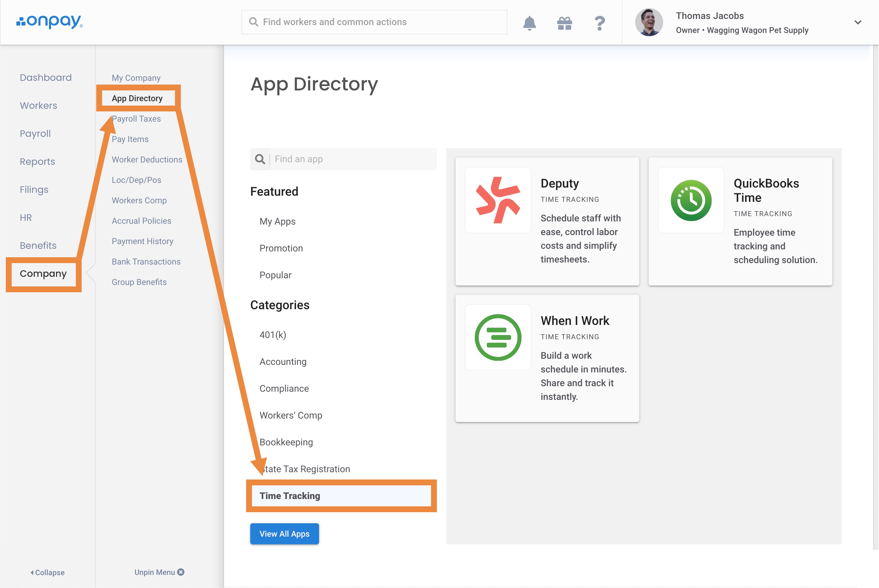This screenshot has width=879, height=588.
Task: Collapse the main sidebar
Action: [x=47, y=572]
